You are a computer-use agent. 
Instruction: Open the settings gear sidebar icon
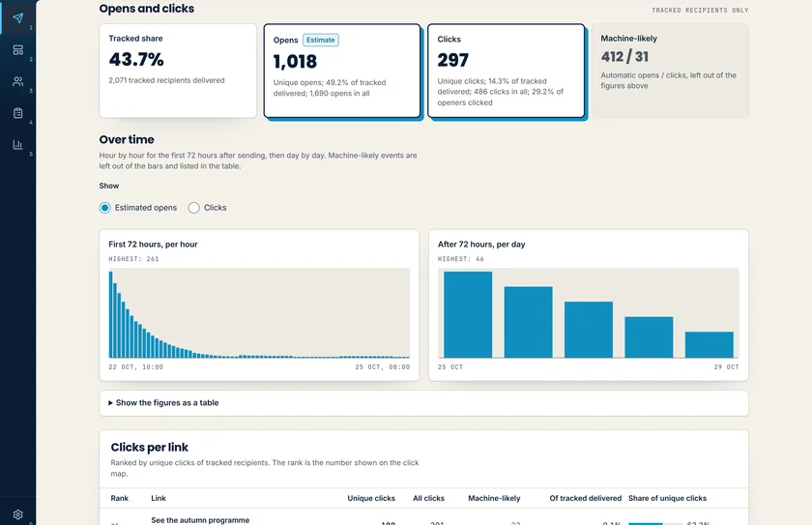tap(18, 514)
